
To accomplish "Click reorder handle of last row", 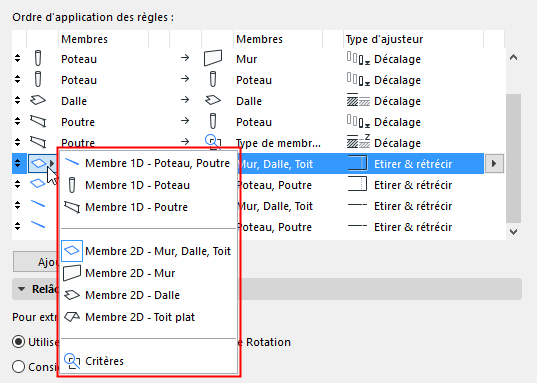I will [17, 226].
